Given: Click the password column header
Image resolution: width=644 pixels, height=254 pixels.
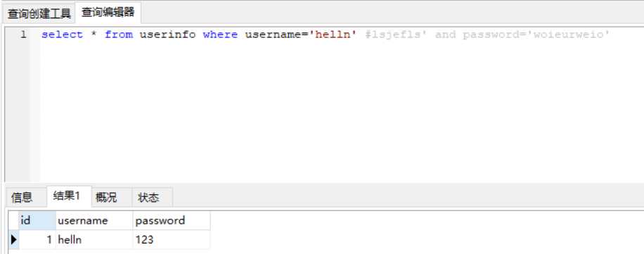Looking at the screenshot, I should [x=172, y=221].
